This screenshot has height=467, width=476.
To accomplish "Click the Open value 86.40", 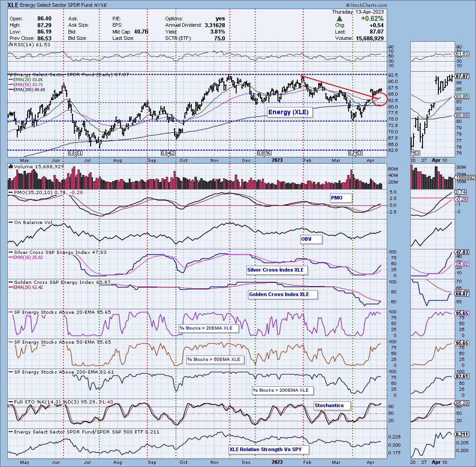I will [44, 19].
